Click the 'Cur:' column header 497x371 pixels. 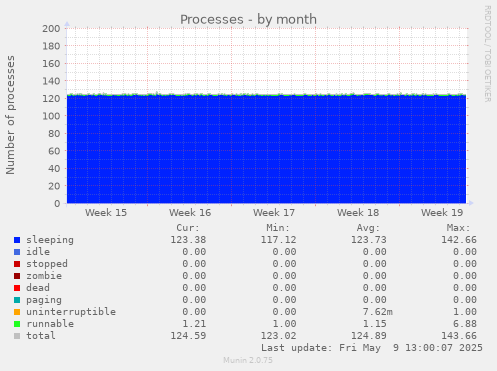pos(188,228)
